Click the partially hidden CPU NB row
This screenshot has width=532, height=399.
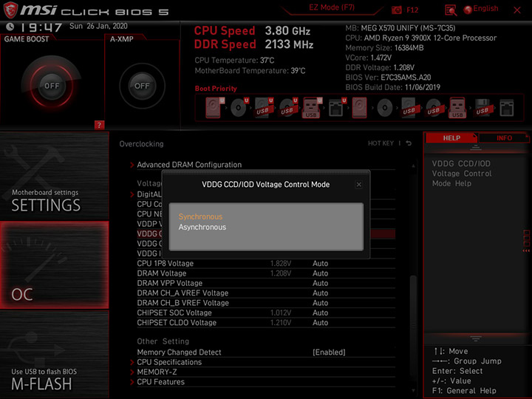coord(149,214)
